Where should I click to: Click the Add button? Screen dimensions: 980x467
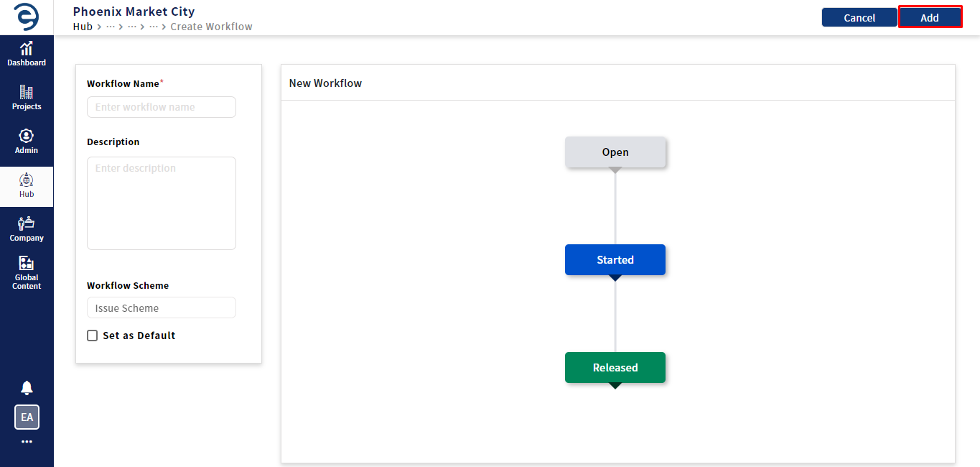click(930, 17)
